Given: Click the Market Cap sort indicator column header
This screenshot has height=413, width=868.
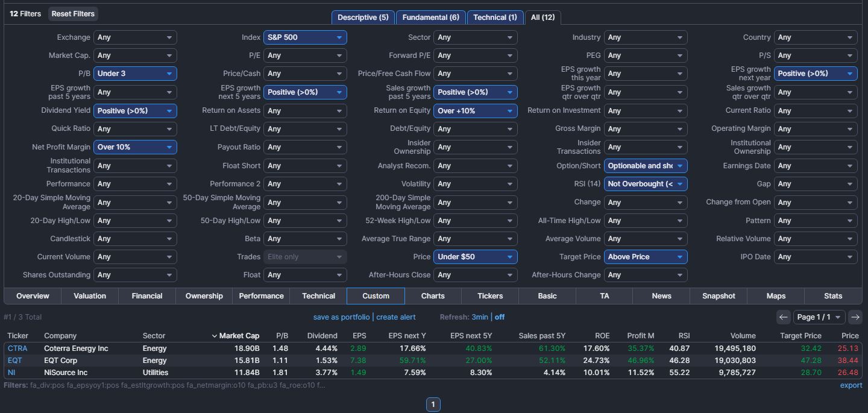Looking at the screenshot, I should 235,336.
